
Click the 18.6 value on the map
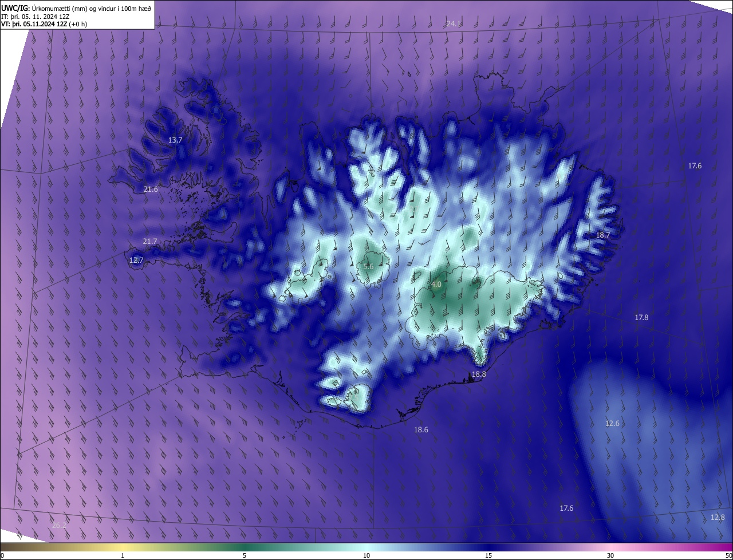coord(421,429)
